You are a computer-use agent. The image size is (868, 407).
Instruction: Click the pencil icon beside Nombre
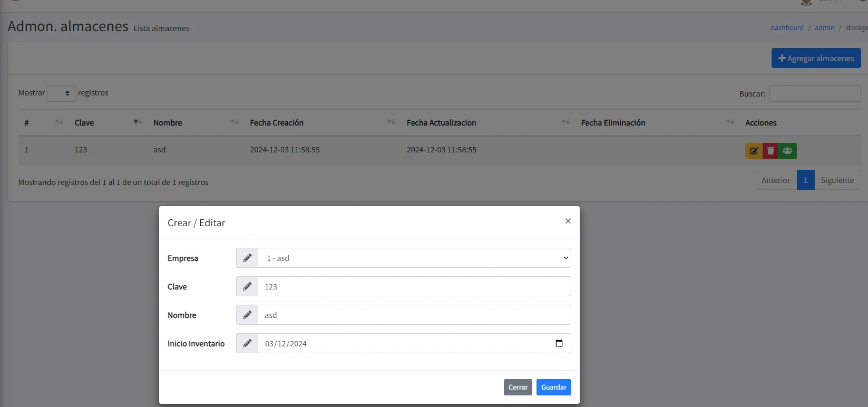pos(247,315)
